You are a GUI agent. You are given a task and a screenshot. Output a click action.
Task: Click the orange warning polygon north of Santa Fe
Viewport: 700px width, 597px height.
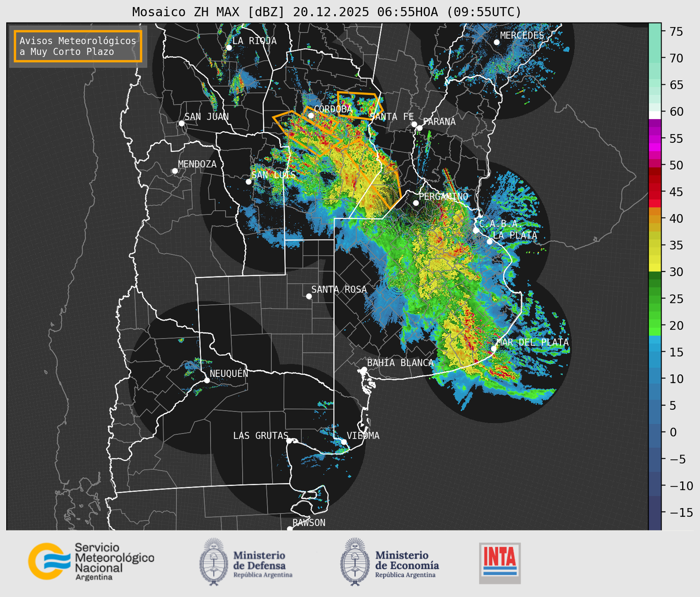coord(360,105)
